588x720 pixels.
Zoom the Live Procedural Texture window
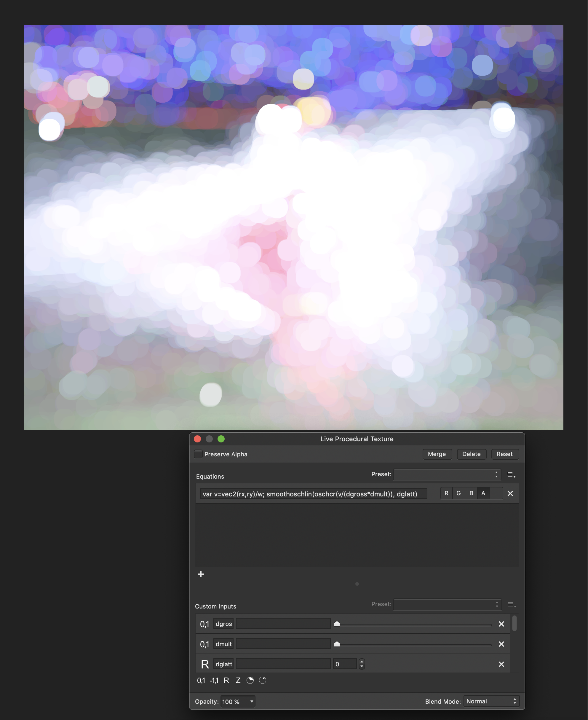pos(221,439)
